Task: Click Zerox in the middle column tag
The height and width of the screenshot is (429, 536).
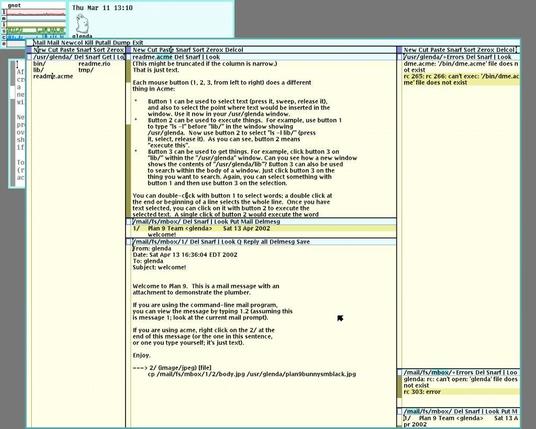Action: coord(215,50)
